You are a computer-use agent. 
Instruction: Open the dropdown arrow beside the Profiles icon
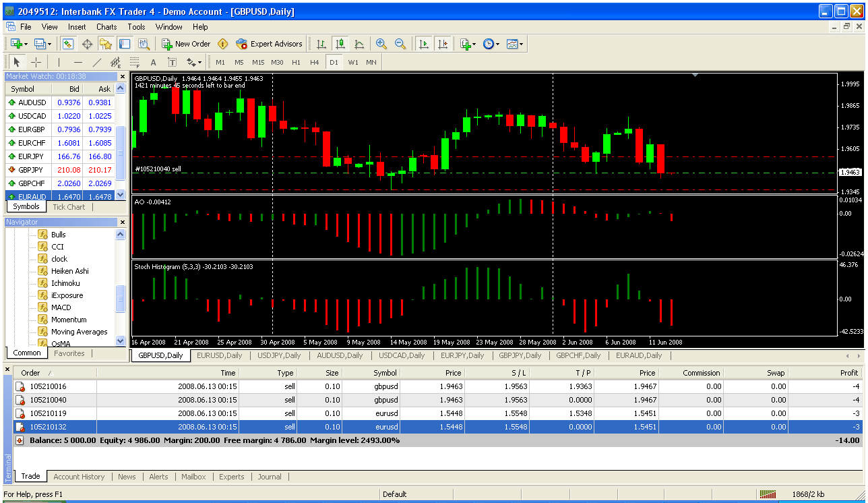click(x=50, y=44)
